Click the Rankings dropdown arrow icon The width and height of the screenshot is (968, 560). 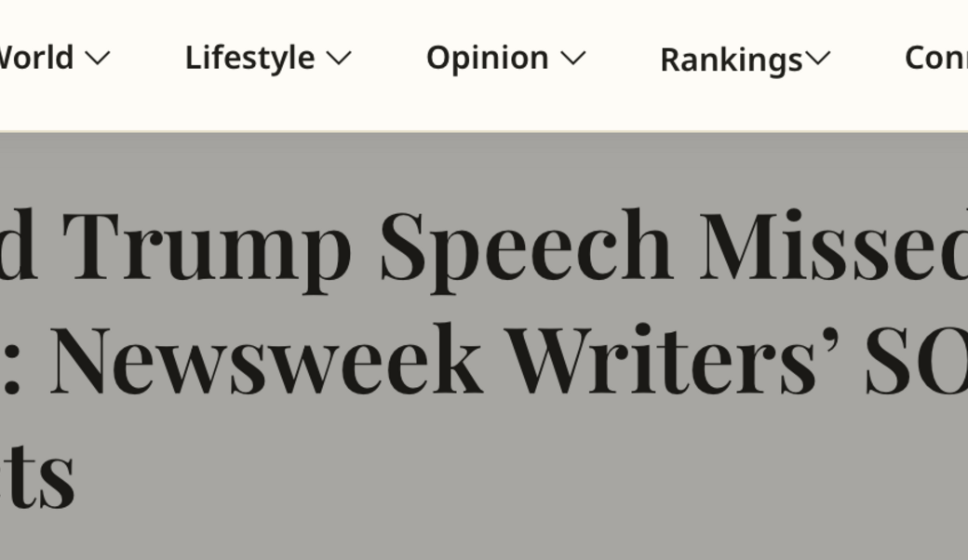[x=818, y=60]
